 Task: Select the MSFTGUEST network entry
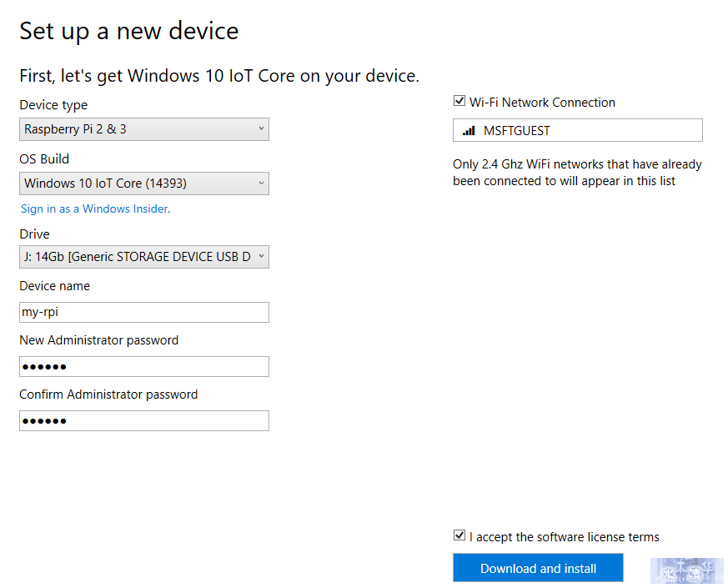click(x=578, y=130)
